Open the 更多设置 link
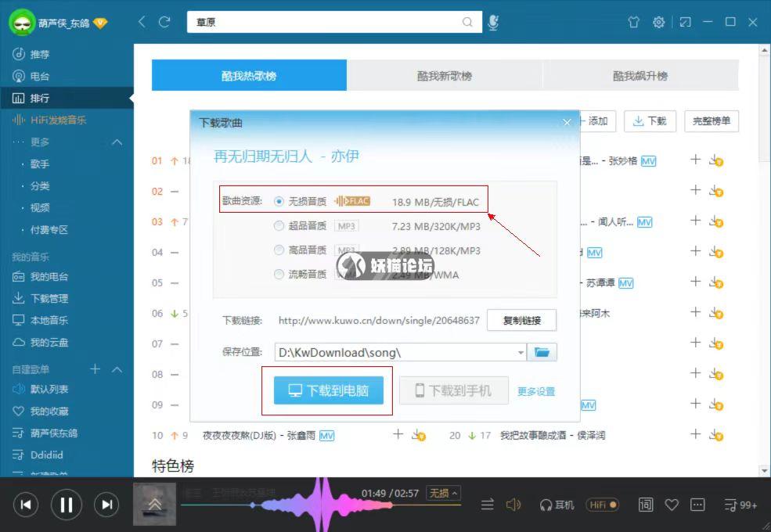 536,391
